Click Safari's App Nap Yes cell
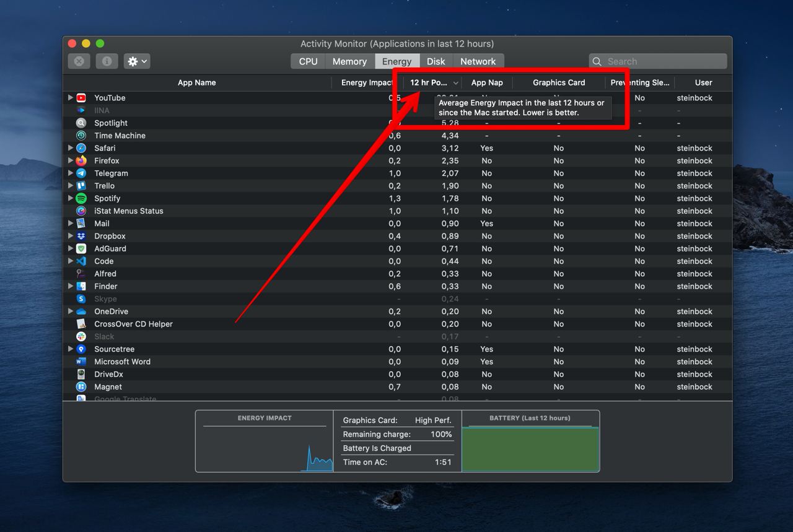The height and width of the screenshot is (532, 793). pos(487,148)
